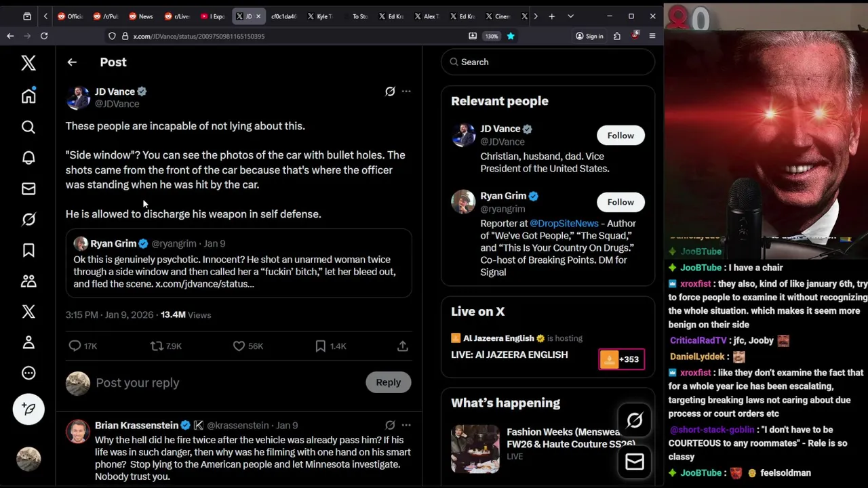Open the floating Grok button
Image resolution: width=868 pixels, height=488 pixels.
click(635, 421)
